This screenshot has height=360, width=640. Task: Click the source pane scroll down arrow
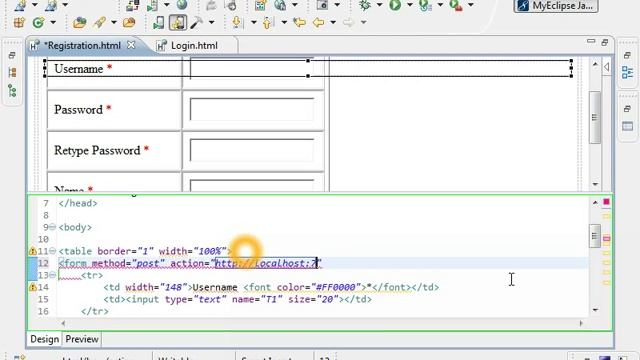tap(595, 310)
